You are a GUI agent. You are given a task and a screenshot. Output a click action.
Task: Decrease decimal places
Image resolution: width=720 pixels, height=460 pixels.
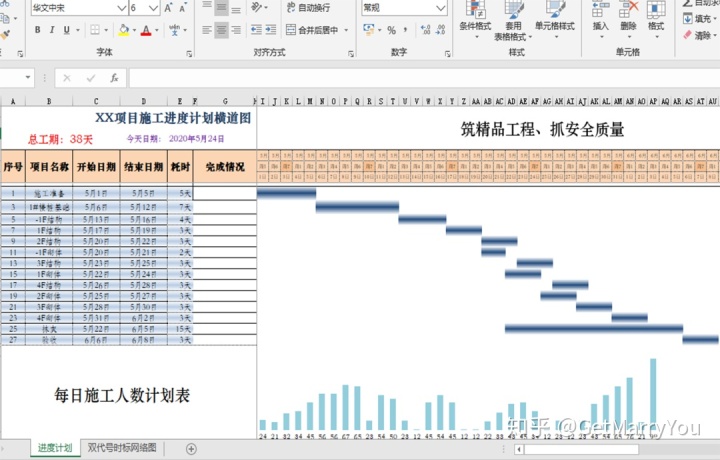[440, 30]
